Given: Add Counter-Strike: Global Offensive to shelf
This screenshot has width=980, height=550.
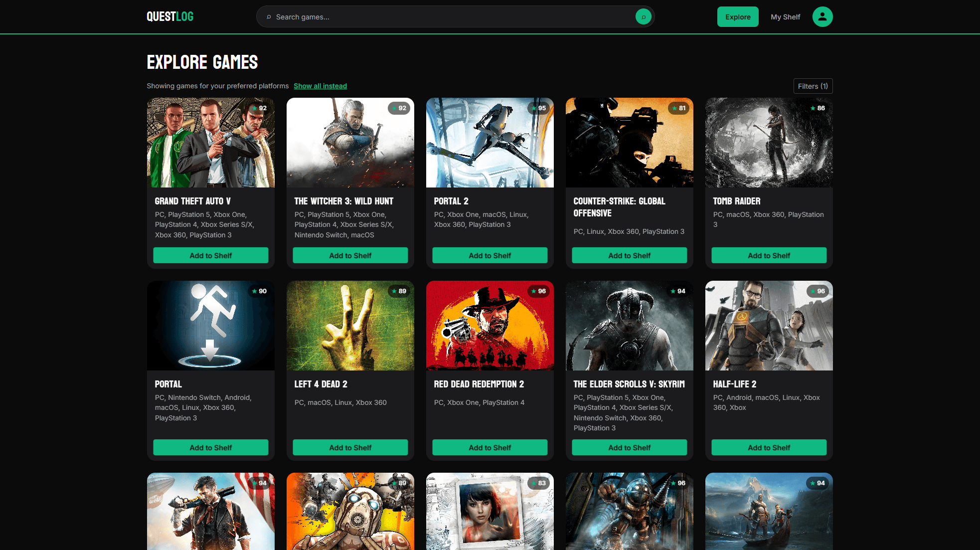Looking at the screenshot, I should click(x=630, y=255).
